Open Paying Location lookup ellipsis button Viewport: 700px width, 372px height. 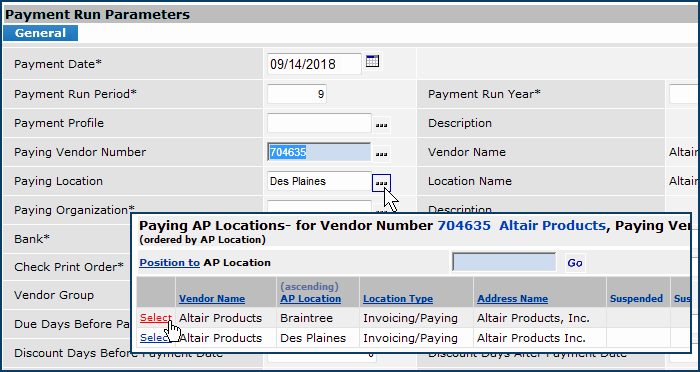click(381, 183)
